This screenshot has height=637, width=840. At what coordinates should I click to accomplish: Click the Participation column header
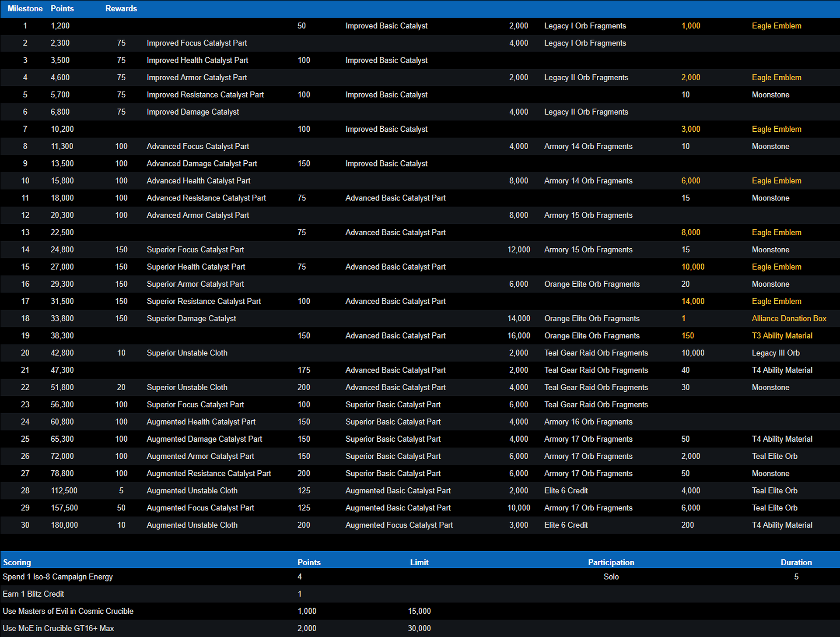click(x=611, y=562)
